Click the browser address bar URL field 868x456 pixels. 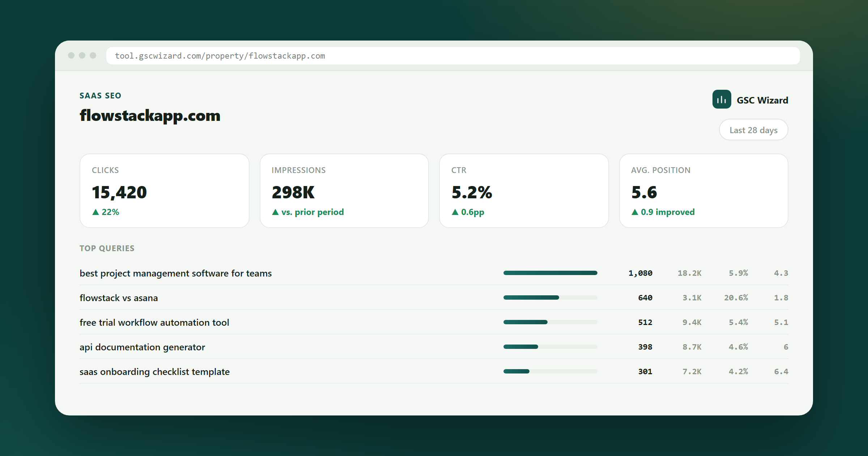tap(453, 56)
